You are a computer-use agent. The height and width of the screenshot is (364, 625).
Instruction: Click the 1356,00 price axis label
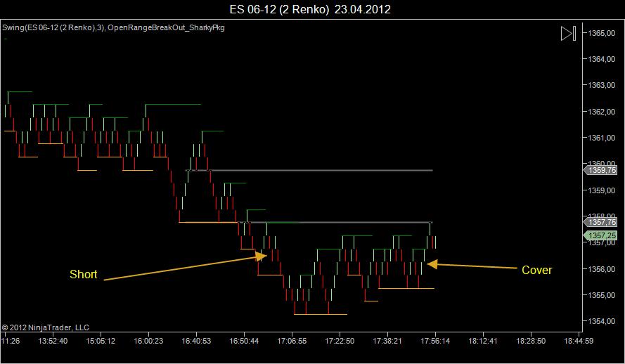(602, 269)
